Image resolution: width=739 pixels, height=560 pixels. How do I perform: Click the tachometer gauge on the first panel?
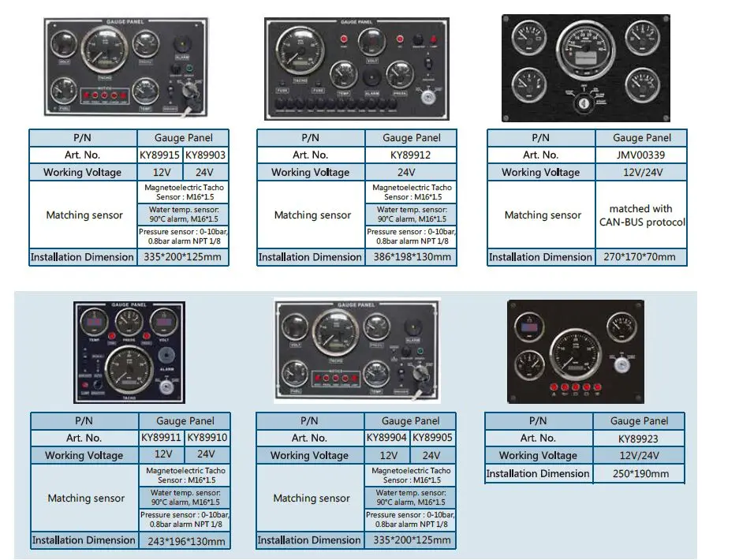click(x=104, y=51)
